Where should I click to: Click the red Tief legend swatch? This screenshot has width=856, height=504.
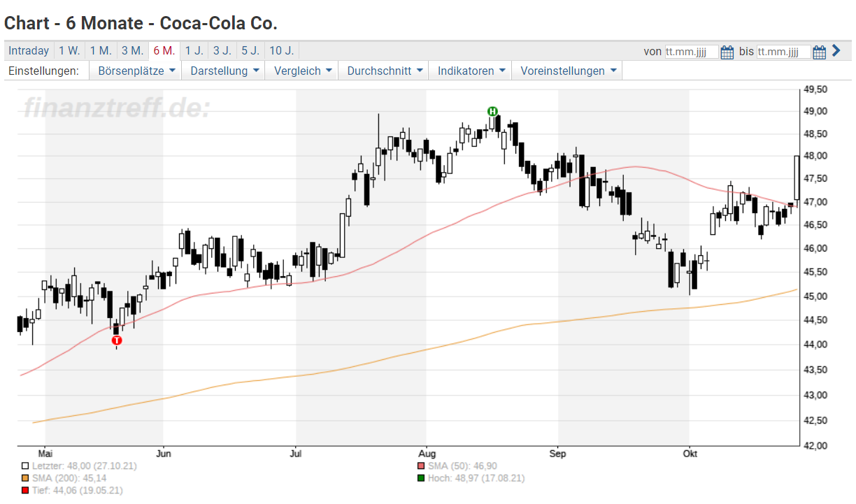[x=25, y=491]
